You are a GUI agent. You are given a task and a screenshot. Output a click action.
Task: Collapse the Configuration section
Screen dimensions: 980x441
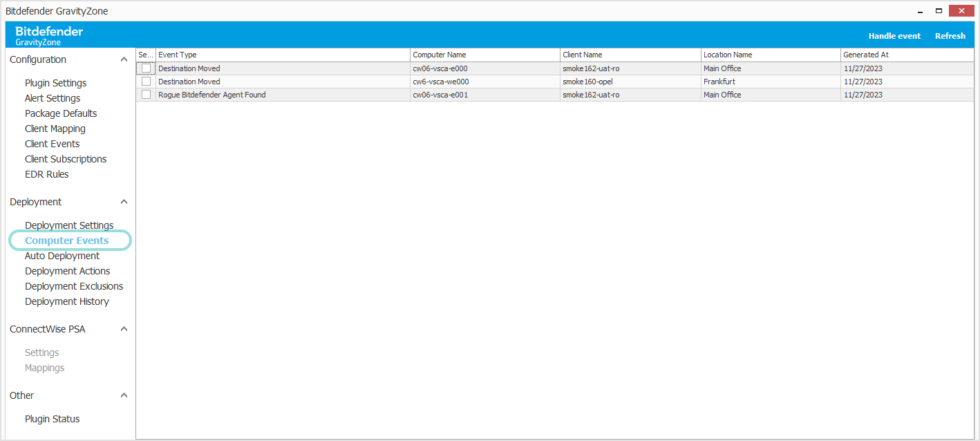124,59
